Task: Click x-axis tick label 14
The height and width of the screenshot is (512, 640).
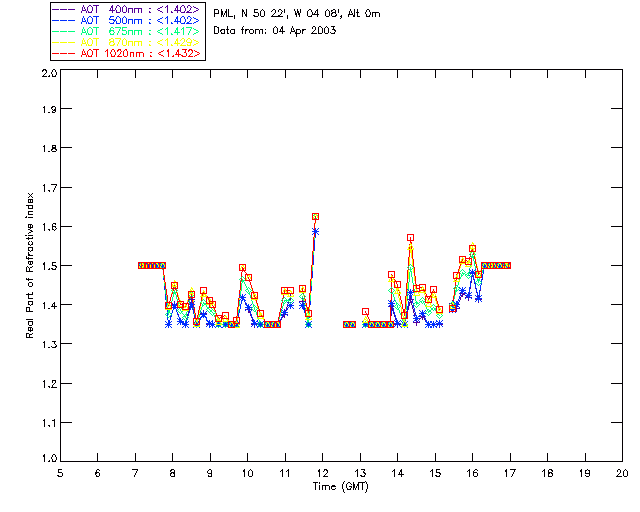Action: tap(398, 473)
